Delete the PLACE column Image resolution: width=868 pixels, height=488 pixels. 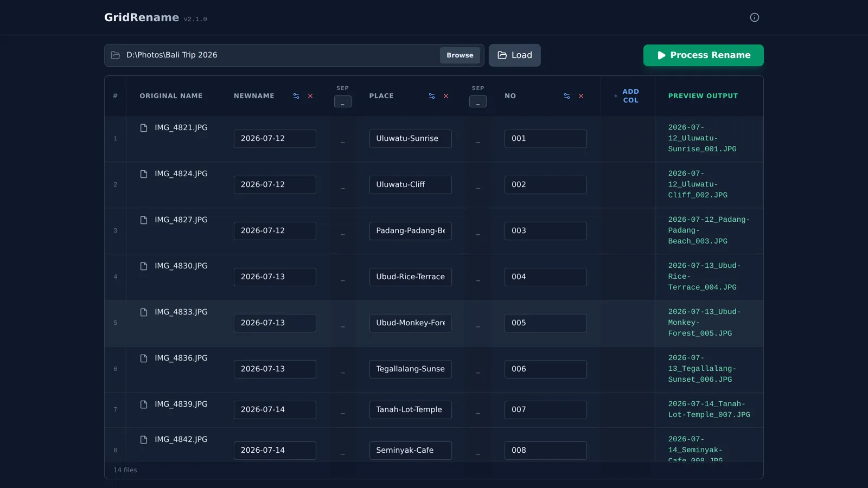[446, 96]
